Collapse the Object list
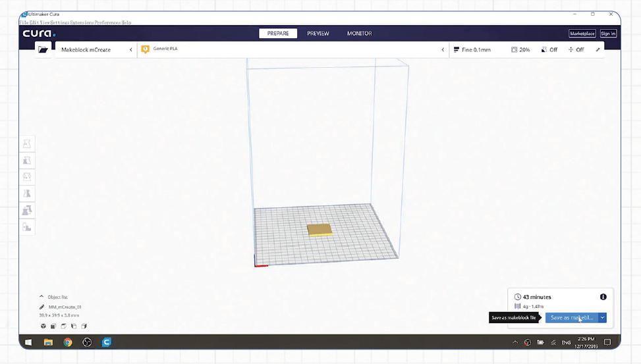The width and height of the screenshot is (641, 364). [x=42, y=297]
